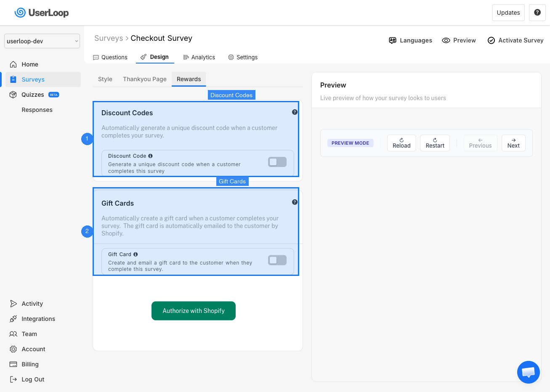Click the Discount Codes help icon
The image size is (550, 392).
pos(295,112)
